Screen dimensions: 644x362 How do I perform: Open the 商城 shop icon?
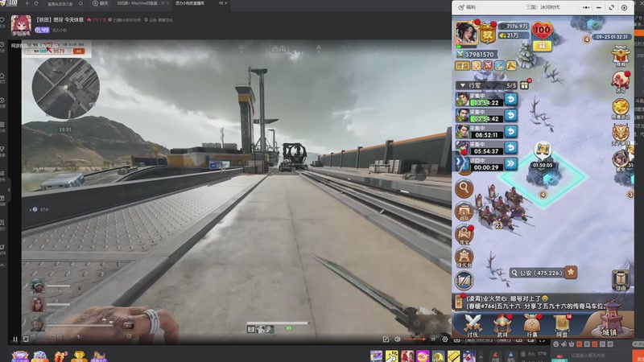[x=620, y=56]
